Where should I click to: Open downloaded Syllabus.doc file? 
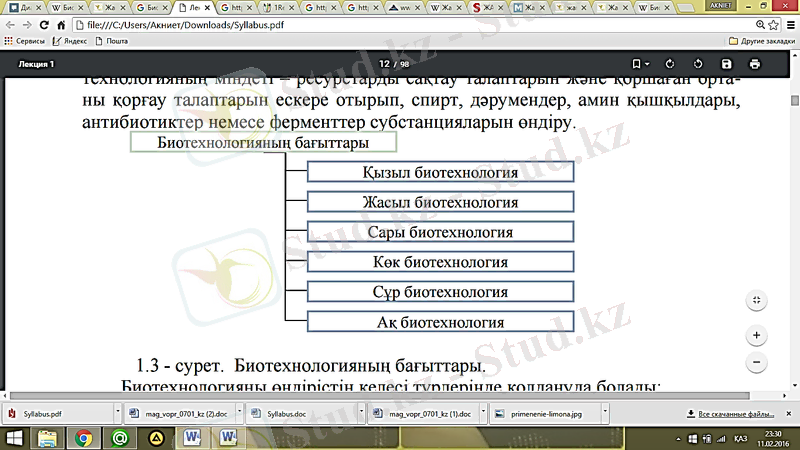pyautogui.click(x=303, y=414)
